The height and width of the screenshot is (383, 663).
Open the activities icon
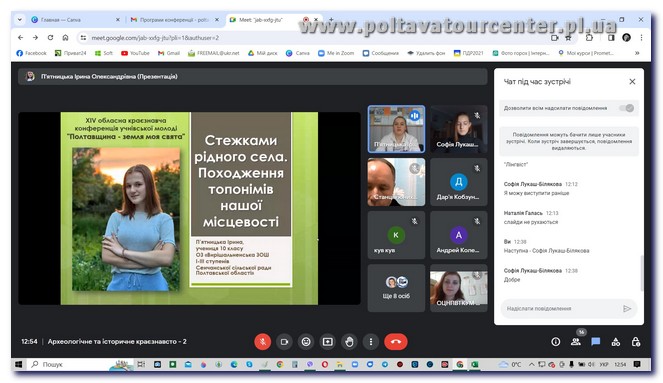(616, 342)
